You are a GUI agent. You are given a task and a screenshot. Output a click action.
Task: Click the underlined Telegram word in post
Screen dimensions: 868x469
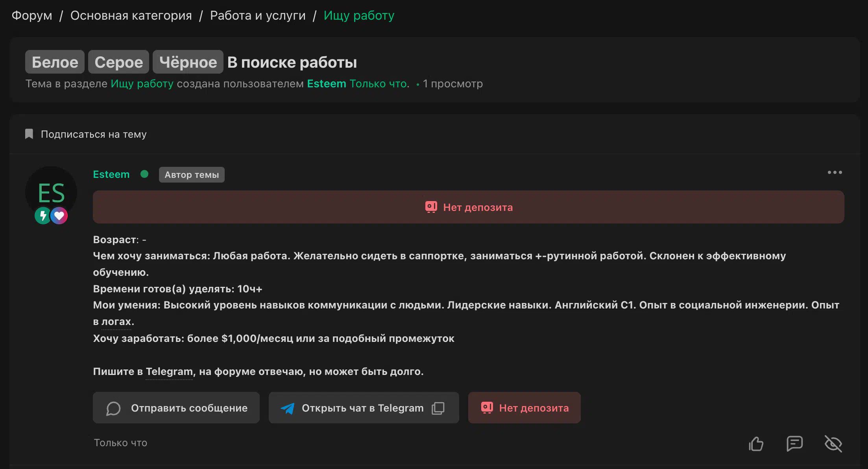point(169,371)
